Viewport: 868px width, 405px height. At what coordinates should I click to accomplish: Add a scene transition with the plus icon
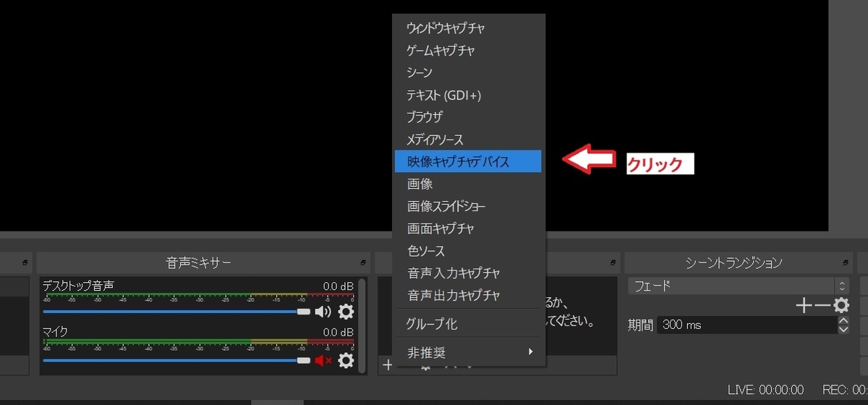click(804, 306)
